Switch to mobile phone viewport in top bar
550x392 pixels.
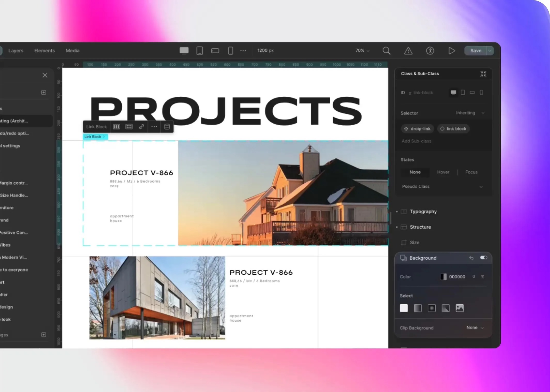231,51
